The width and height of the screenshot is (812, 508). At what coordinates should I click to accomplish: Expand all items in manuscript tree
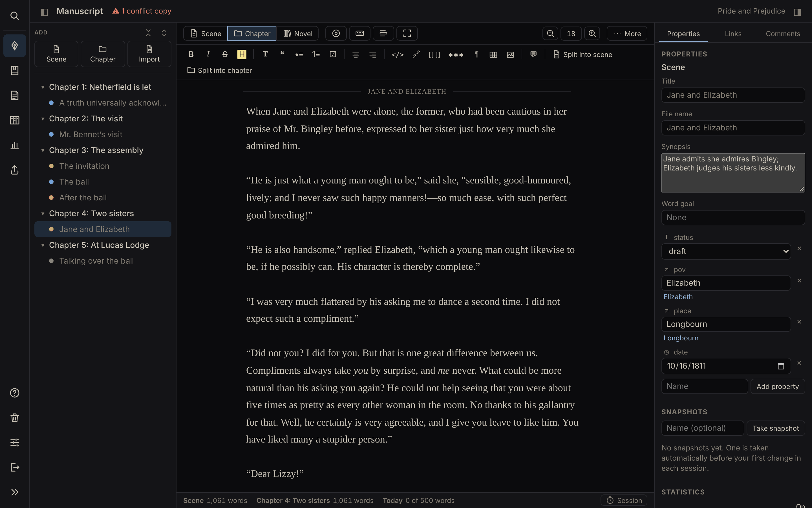click(164, 32)
